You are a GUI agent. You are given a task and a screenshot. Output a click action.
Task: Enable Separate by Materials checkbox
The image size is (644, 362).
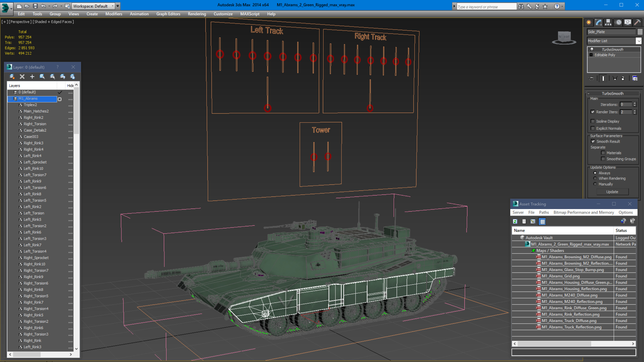coord(603,152)
